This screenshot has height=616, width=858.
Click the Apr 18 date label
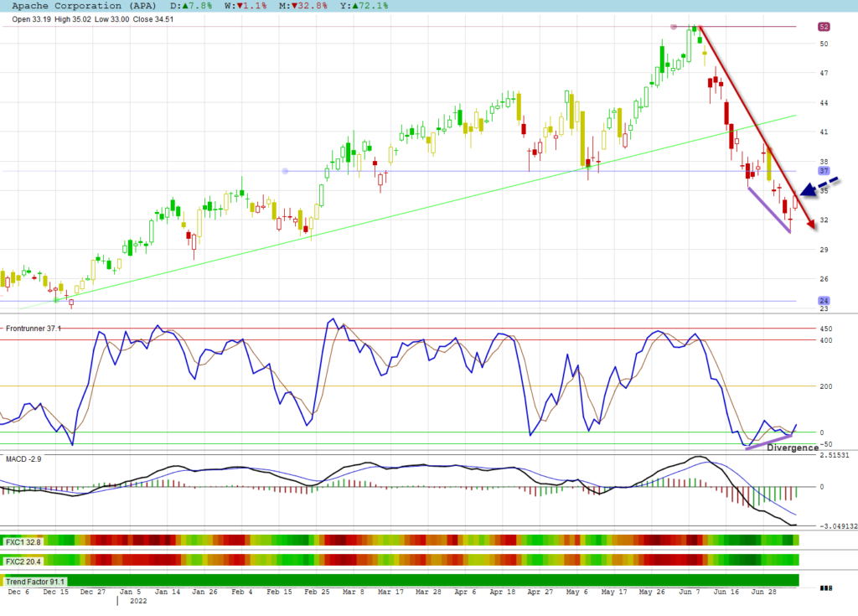[503, 592]
